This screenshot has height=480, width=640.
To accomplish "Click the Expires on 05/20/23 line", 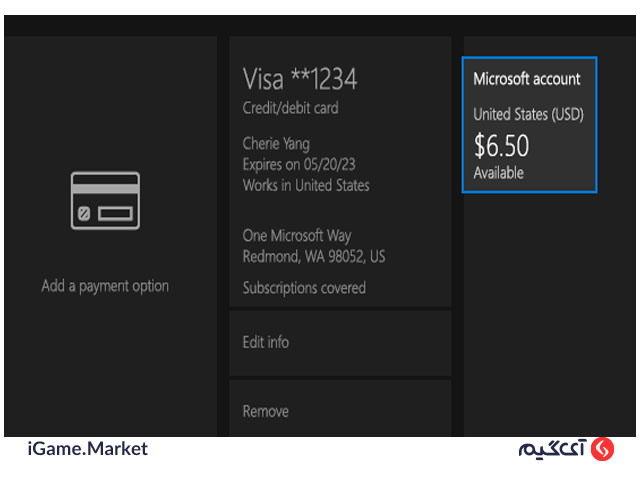I will point(299,164).
